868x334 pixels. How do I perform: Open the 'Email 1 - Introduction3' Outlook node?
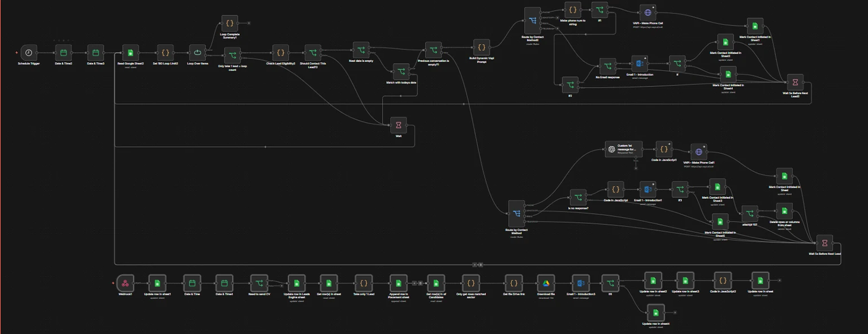[x=581, y=283]
